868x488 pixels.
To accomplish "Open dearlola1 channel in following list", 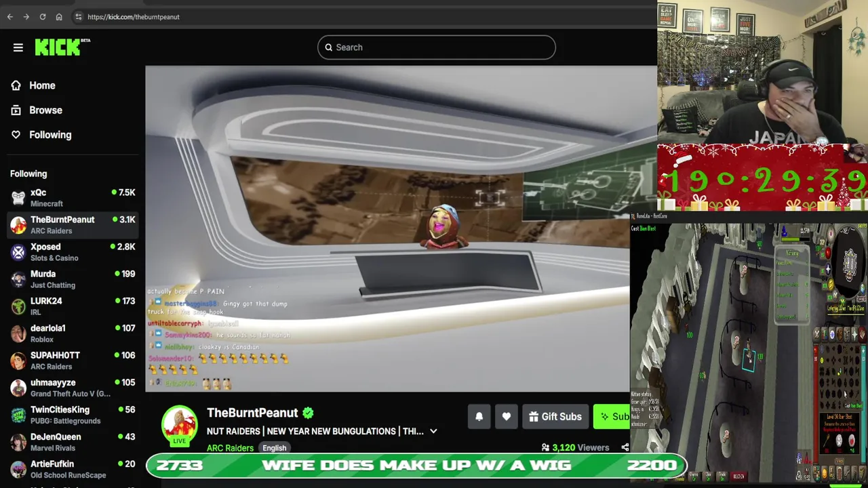I will click(x=73, y=333).
